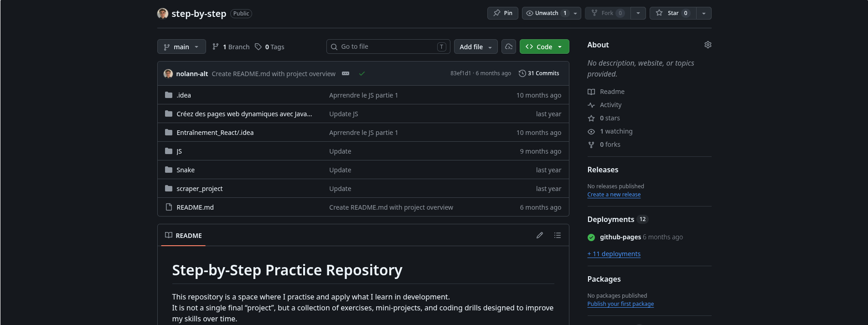
Task: Open the README outline list icon
Action: pyautogui.click(x=558, y=235)
